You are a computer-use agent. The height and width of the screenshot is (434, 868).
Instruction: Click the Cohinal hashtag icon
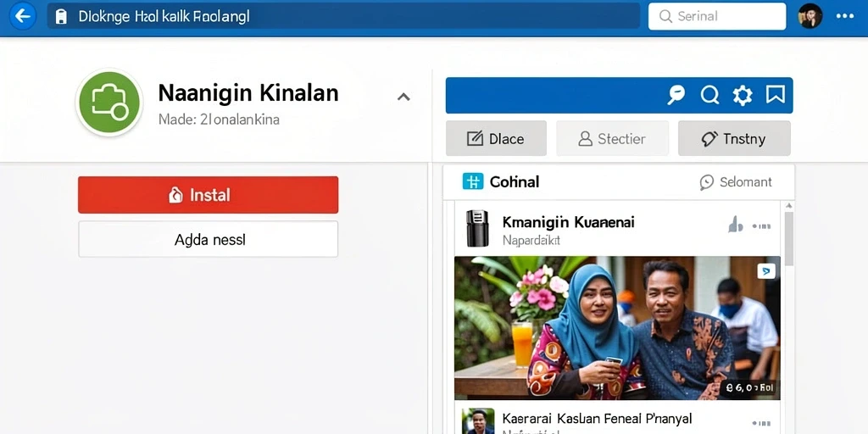click(x=473, y=181)
